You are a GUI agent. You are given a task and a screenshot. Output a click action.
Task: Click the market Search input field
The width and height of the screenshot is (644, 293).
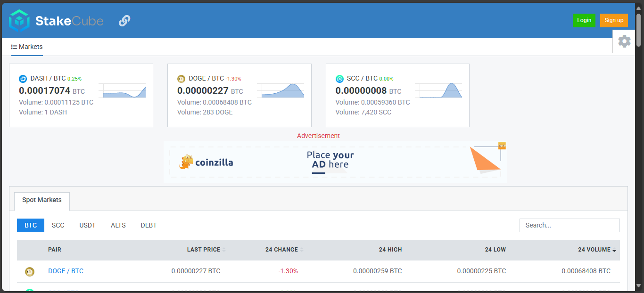click(x=569, y=225)
